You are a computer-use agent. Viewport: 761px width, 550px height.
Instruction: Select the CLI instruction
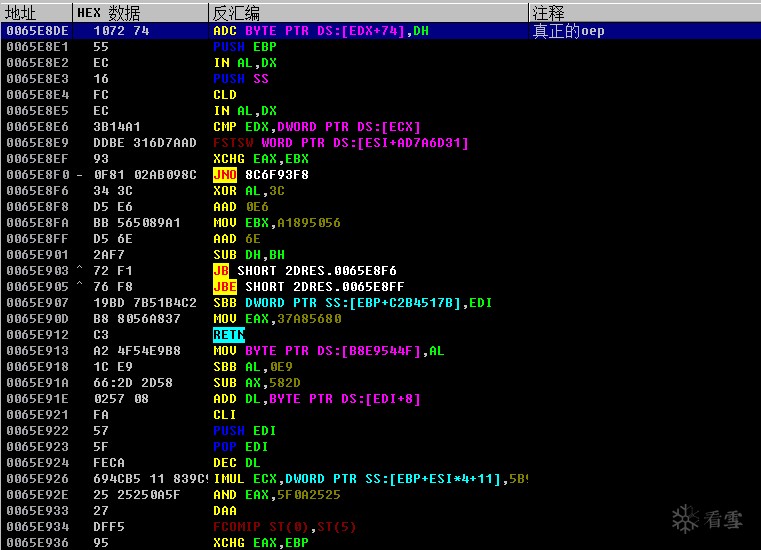coord(225,415)
